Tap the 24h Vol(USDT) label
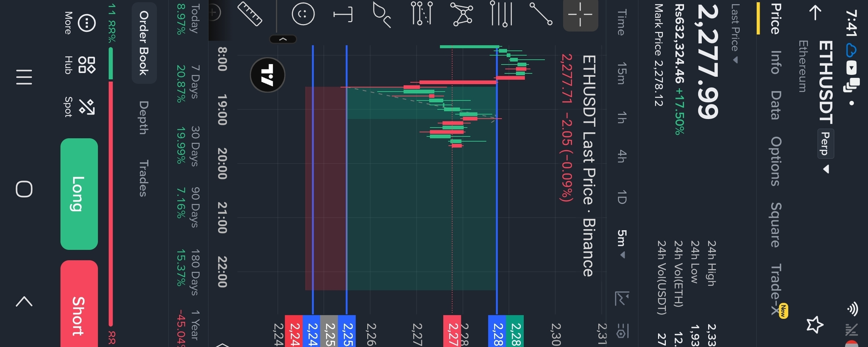This screenshot has width=868, height=347. 662,278
